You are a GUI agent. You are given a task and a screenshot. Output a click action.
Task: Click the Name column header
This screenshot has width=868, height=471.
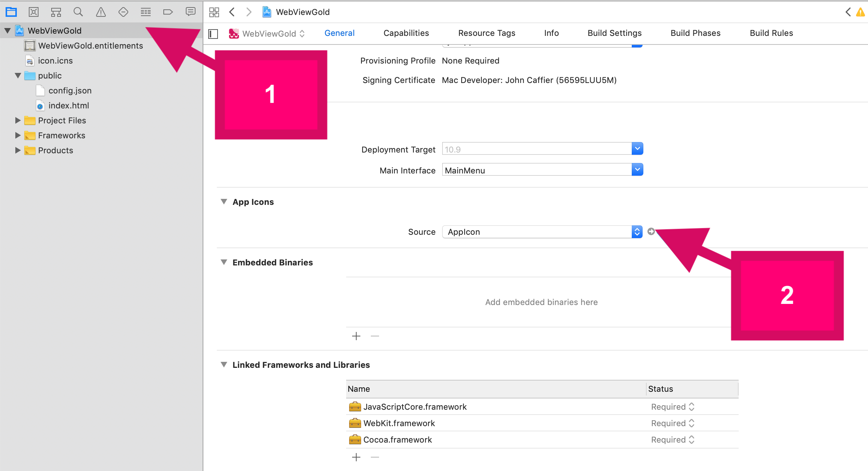pos(496,389)
